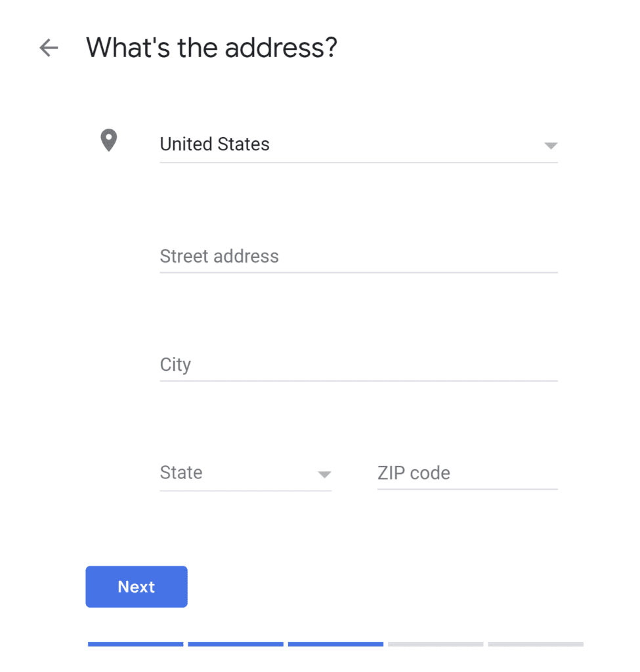Click the last gray progress segment
640x672 pixels.
(536, 644)
